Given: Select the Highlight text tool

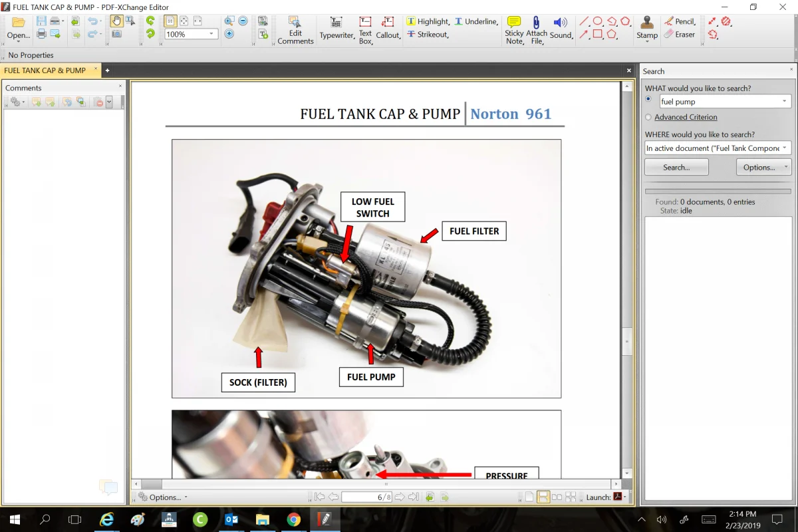Looking at the screenshot, I should click(428, 21).
